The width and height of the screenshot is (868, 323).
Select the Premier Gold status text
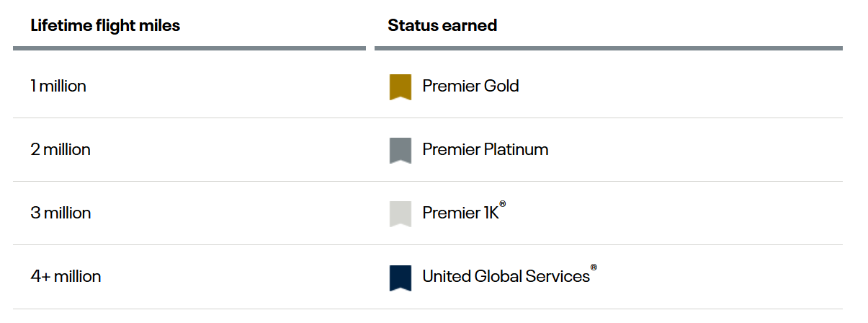click(x=470, y=86)
